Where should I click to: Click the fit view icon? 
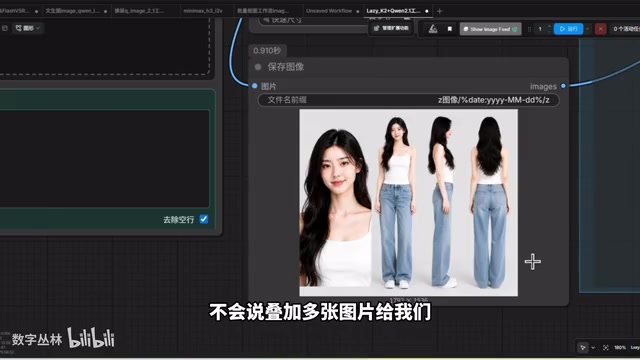pos(606,348)
